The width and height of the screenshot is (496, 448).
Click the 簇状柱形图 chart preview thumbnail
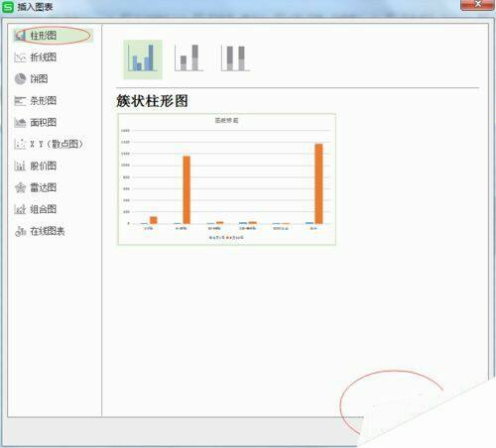(227, 179)
